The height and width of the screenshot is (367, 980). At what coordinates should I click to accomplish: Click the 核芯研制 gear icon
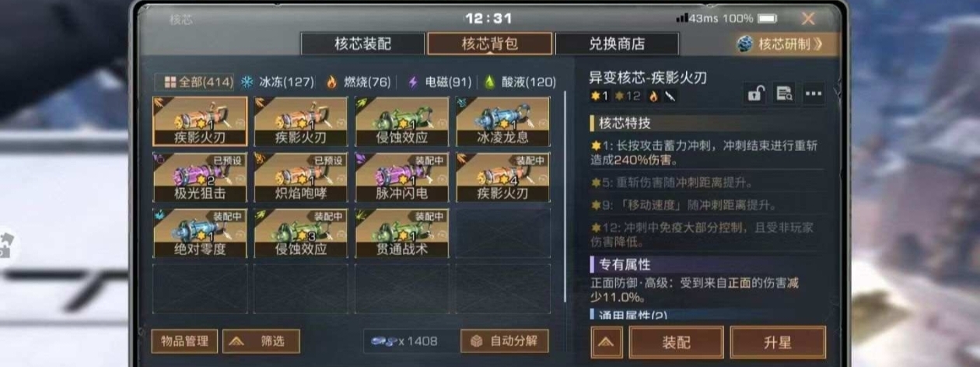[x=745, y=44]
